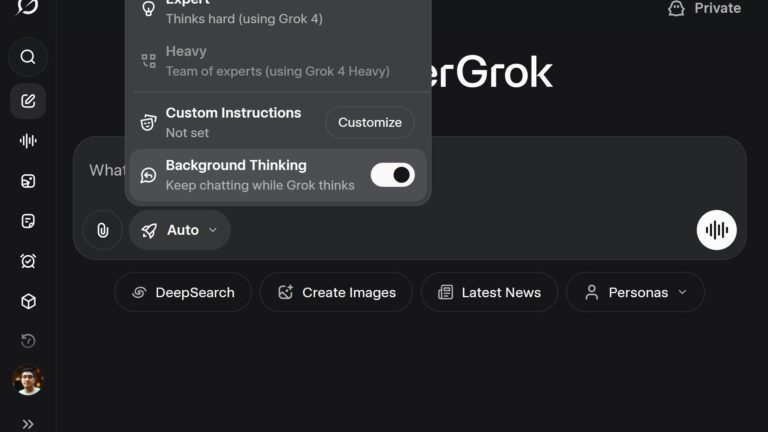Open the projects cube icon
768x432 pixels.
[28, 301]
